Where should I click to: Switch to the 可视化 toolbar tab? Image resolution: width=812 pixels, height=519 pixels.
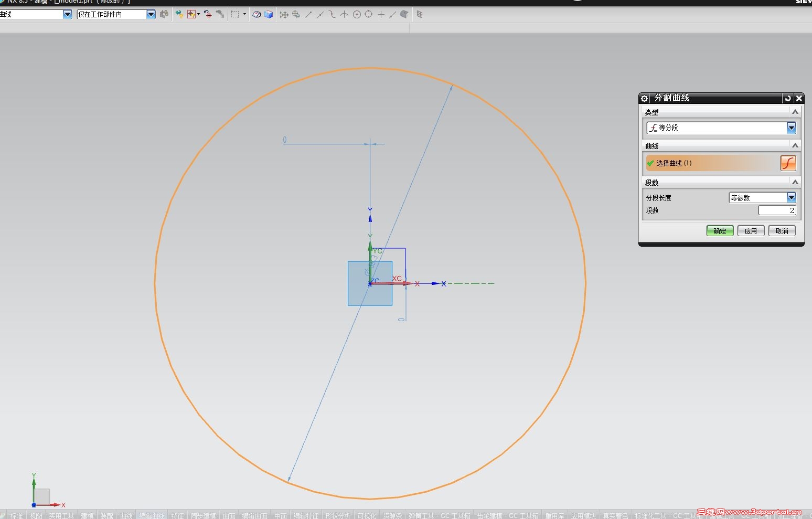(367, 515)
